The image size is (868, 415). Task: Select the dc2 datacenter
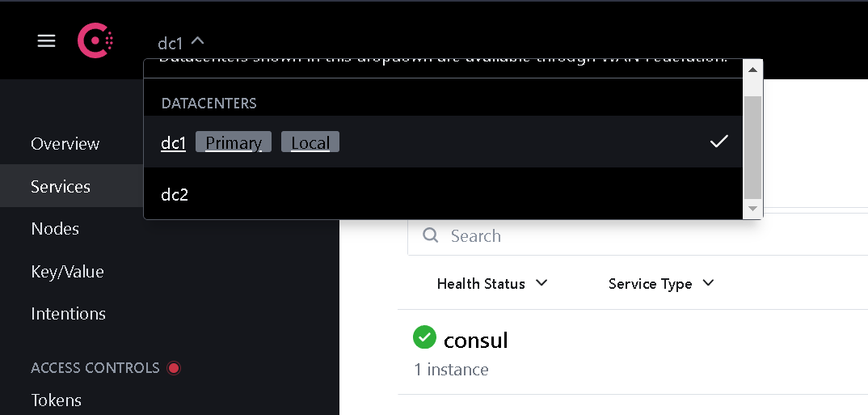point(175,194)
